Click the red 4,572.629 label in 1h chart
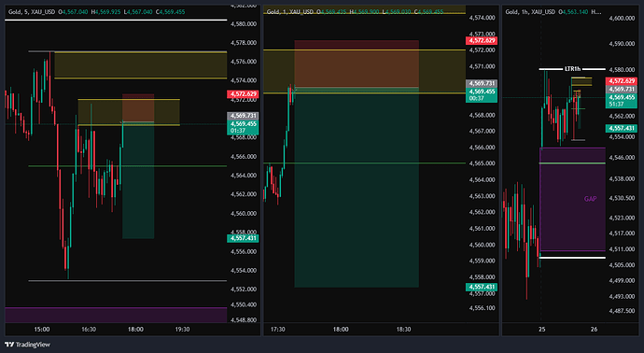This screenshot has height=353, width=644. click(622, 81)
